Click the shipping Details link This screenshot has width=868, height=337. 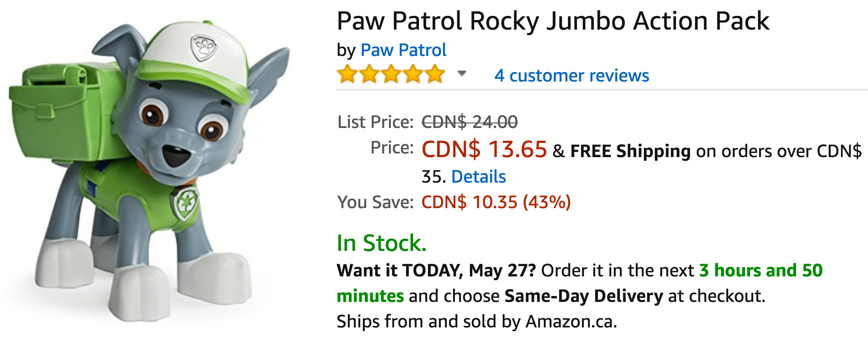pos(478,177)
